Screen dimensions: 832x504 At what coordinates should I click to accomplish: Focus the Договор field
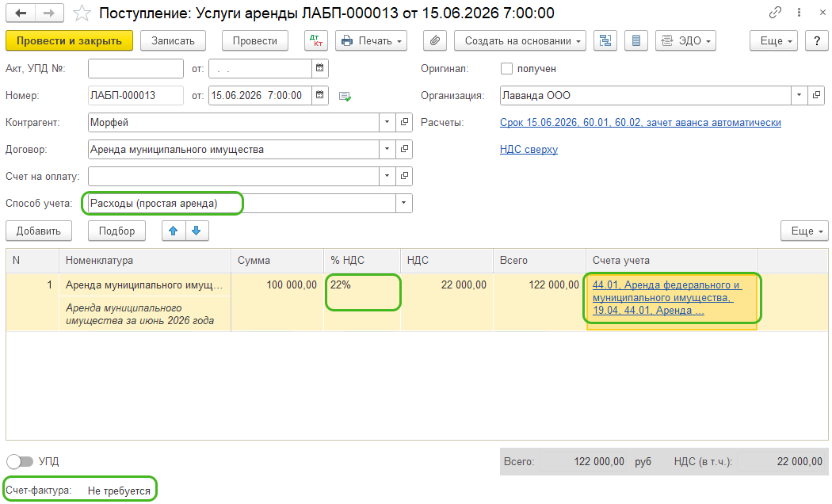tap(234, 150)
